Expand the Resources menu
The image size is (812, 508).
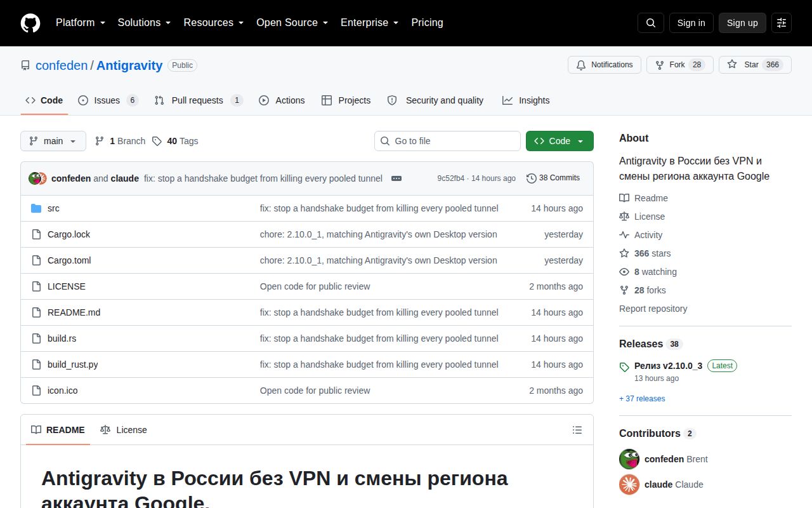(x=214, y=23)
